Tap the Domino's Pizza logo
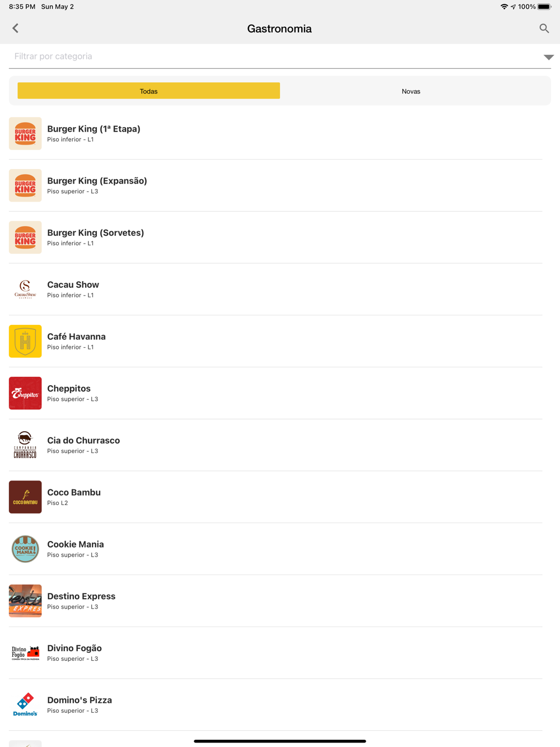Image resolution: width=560 pixels, height=747 pixels. [x=25, y=704]
